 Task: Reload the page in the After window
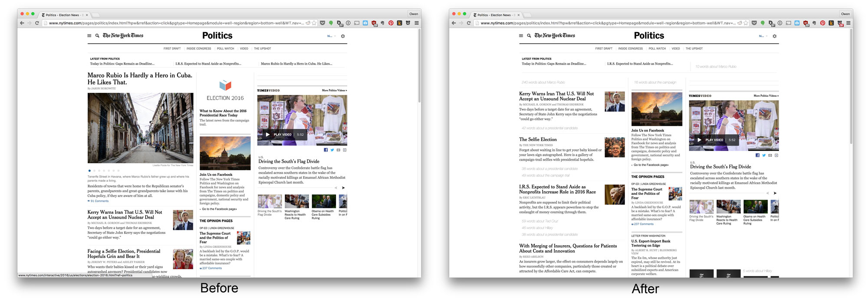click(x=469, y=23)
